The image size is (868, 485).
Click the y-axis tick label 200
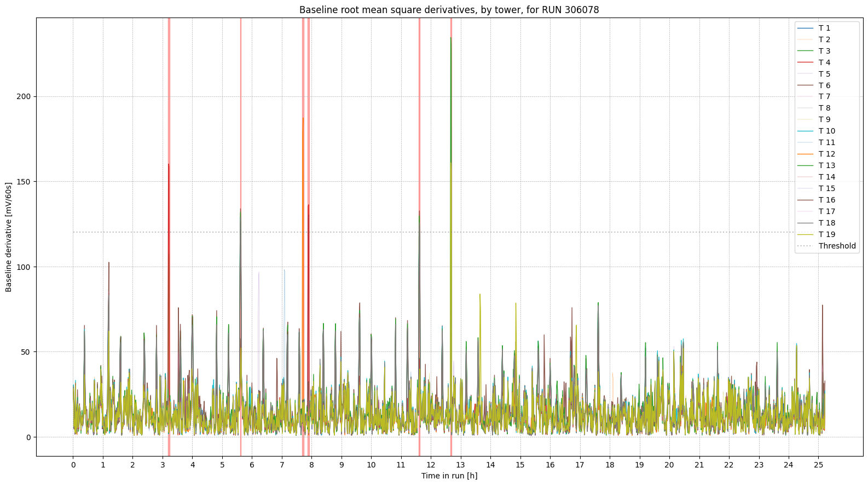click(24, 97)
